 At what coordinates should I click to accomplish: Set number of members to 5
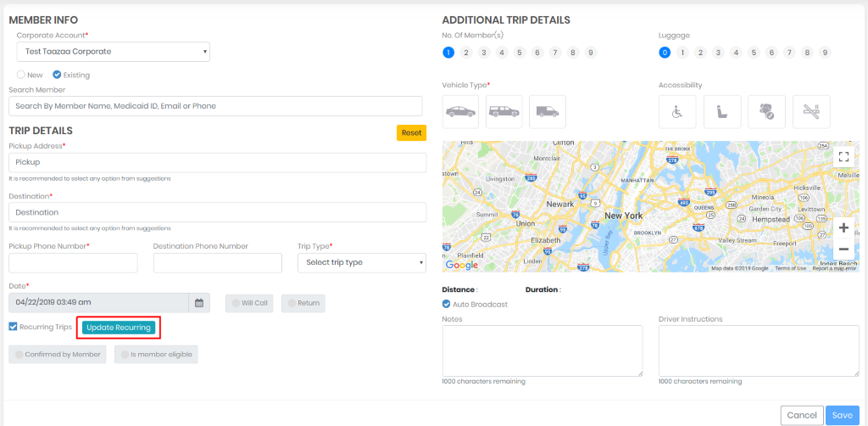tap(520, 53)
